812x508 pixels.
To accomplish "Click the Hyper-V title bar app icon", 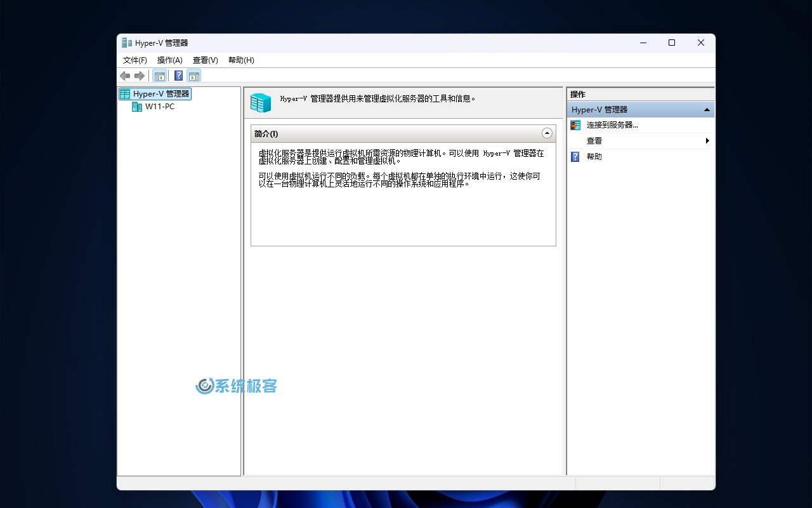I will point(127,43).
